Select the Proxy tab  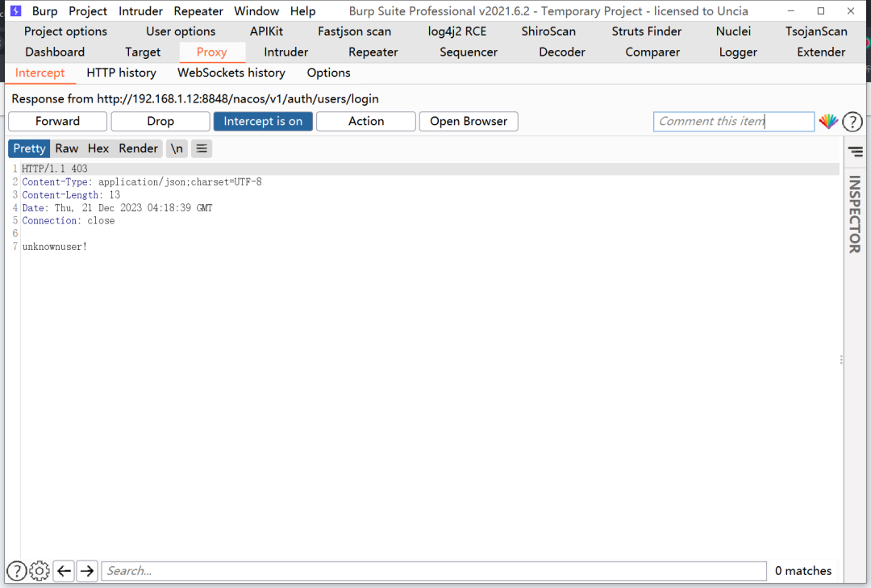pyautogui.click(x=211, y=52)
